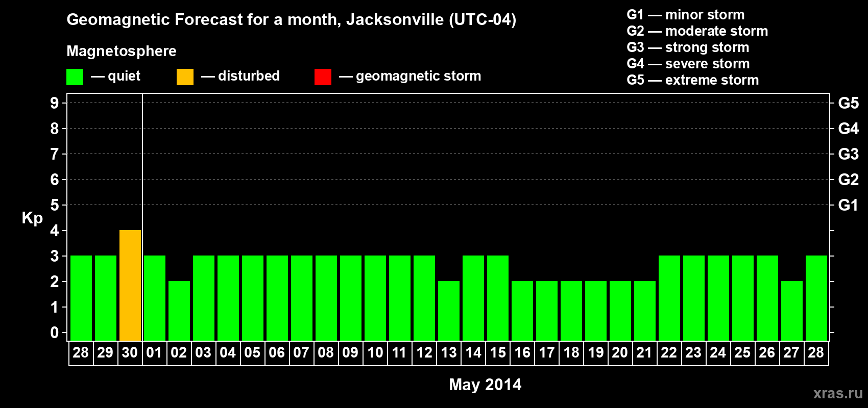The image size is (868, 408).
Task: Click the G5 right axis label
Action: pos(848,103)
